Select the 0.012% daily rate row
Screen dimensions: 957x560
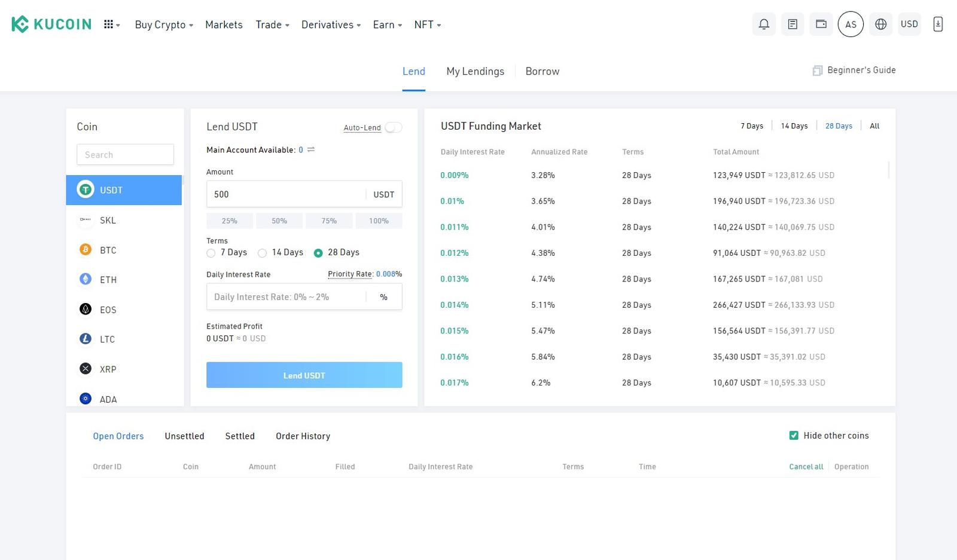(660, 253)
